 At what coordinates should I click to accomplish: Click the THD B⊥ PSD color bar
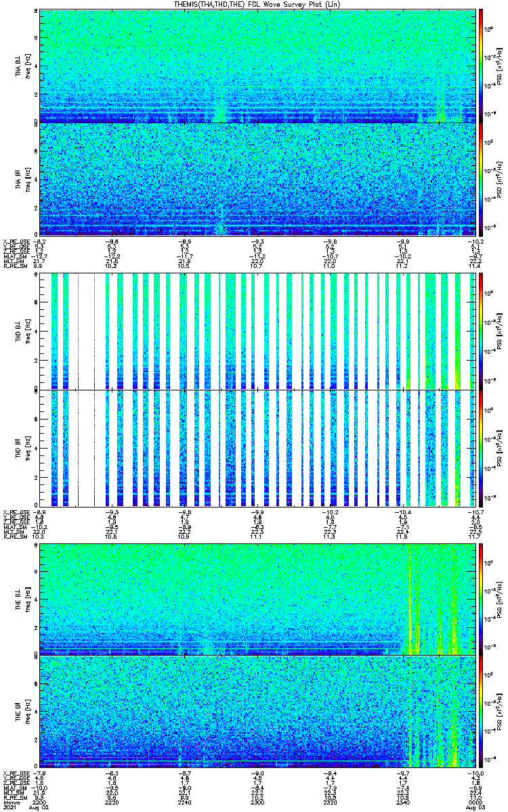pos(480,331)
